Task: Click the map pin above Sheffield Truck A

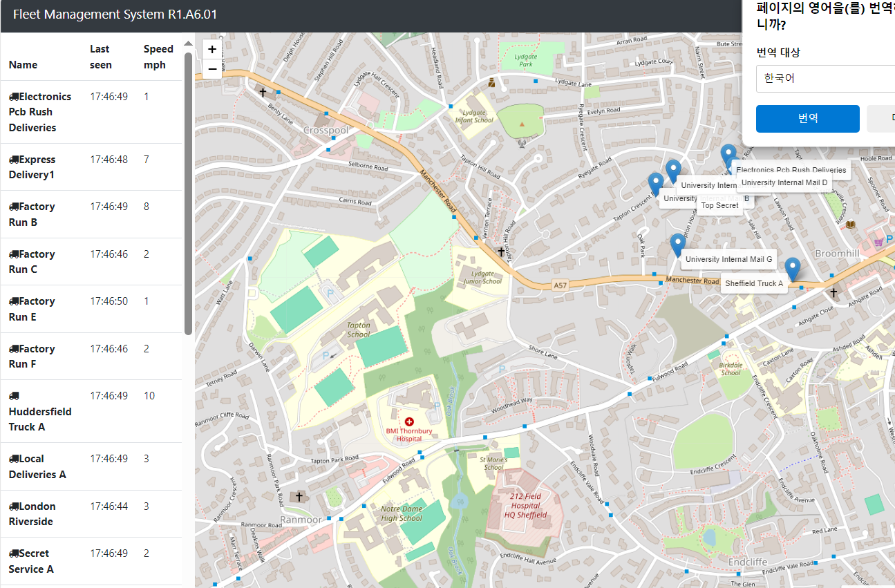Action: pos(793,269)
